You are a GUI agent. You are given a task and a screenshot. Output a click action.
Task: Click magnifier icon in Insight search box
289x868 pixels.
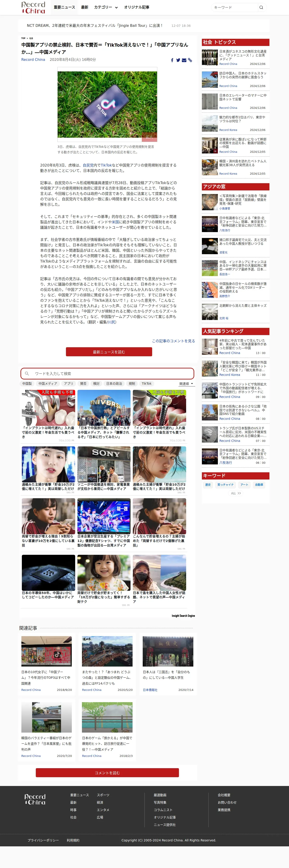[27, 373]
